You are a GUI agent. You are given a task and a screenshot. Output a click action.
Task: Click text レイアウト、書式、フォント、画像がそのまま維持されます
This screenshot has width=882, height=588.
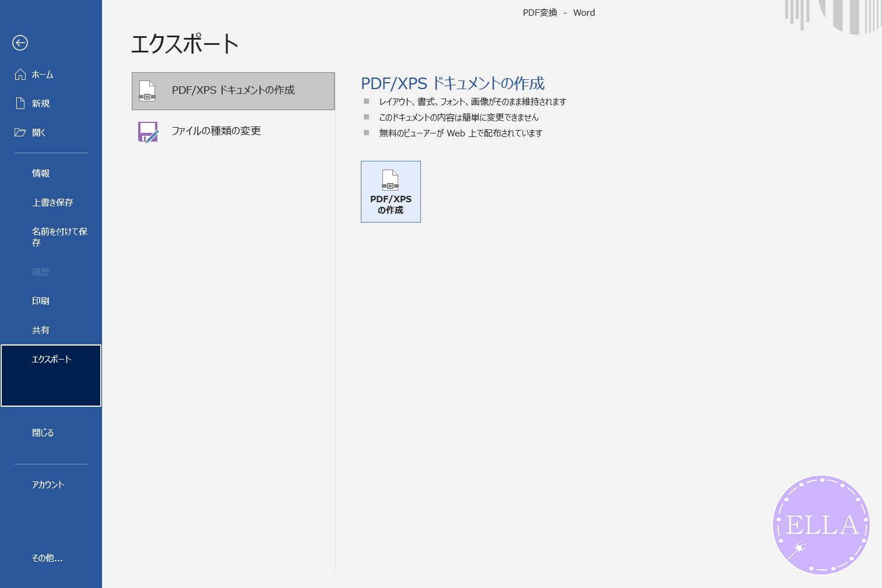[x=473, y=101]
